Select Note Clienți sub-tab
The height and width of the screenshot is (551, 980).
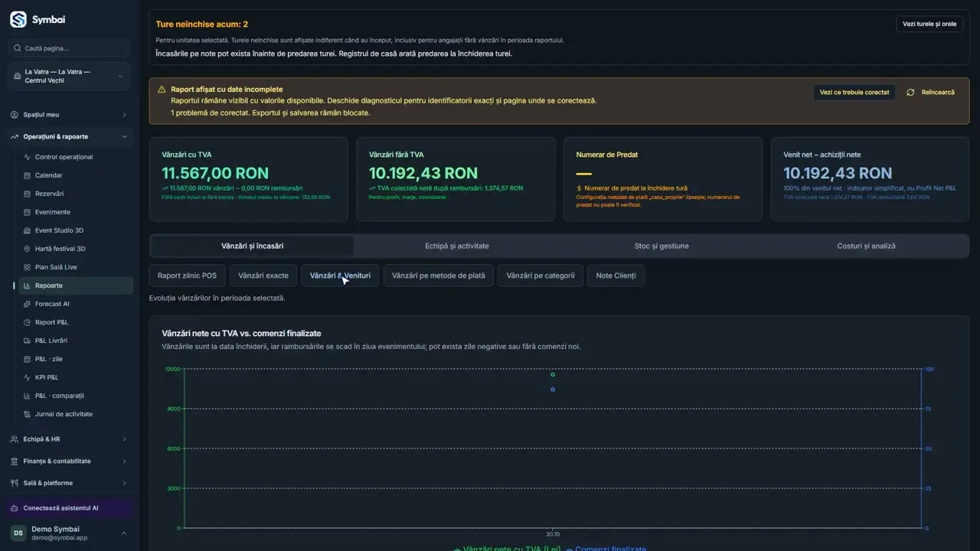pos(616,275)
